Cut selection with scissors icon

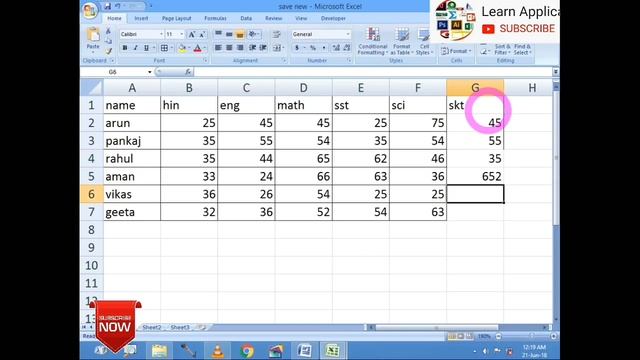click(x=109, y=31)
